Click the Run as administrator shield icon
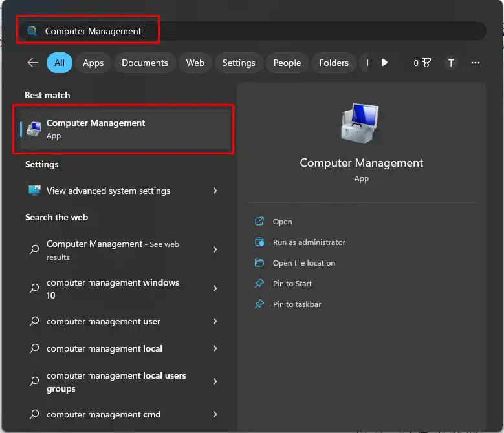The image size is (504, 433). (259, 242)
